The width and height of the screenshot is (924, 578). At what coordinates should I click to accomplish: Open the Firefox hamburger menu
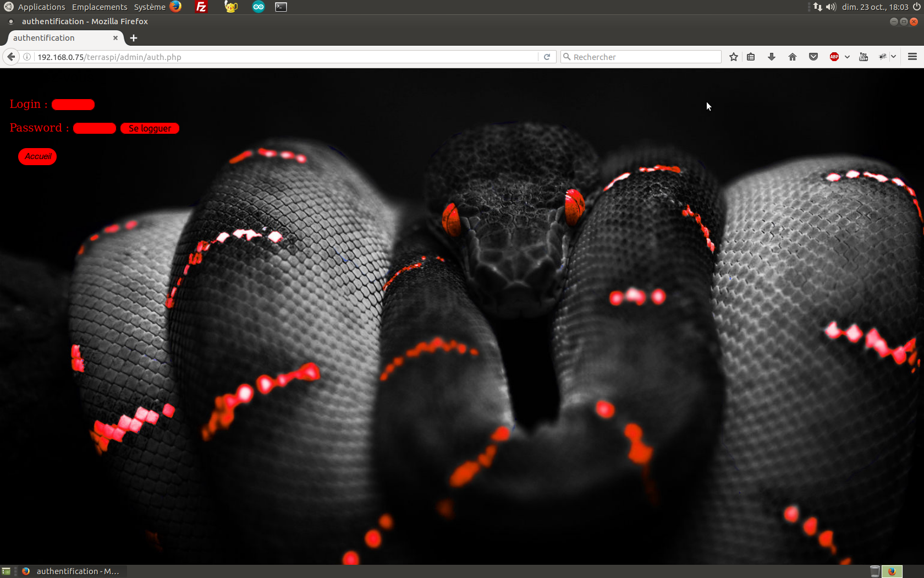click(x=912, y=57)
